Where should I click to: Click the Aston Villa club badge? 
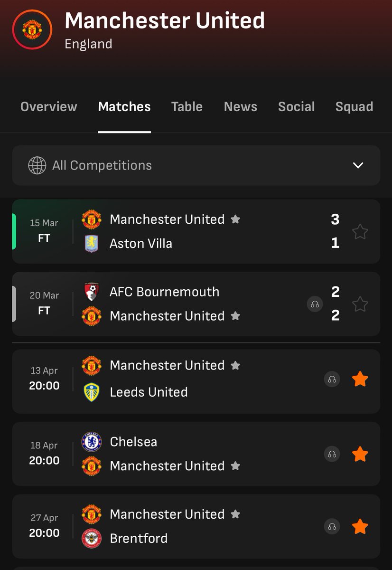click(x=91, y=244)
